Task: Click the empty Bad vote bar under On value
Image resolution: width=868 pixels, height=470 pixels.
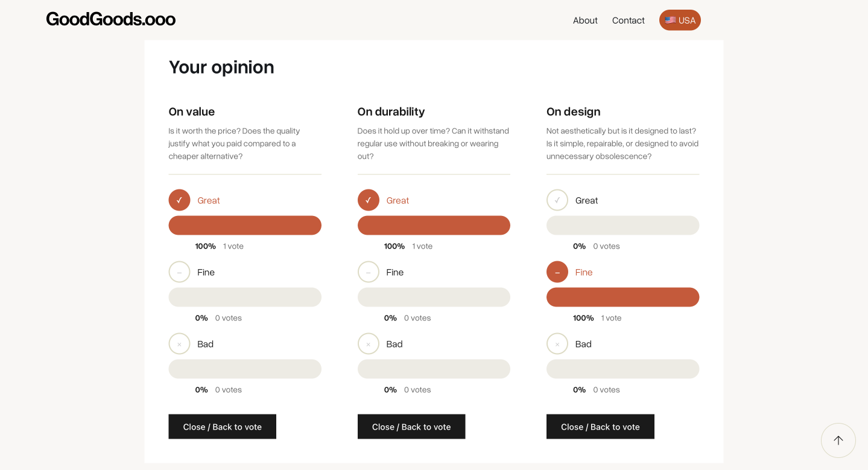Action: click(x=244, y=369)
